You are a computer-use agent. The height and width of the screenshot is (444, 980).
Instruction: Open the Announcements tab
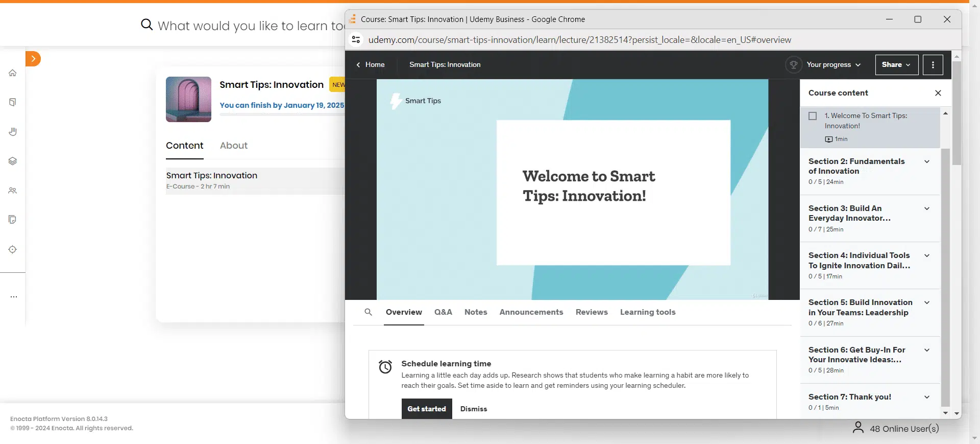(x=531, y=312)
